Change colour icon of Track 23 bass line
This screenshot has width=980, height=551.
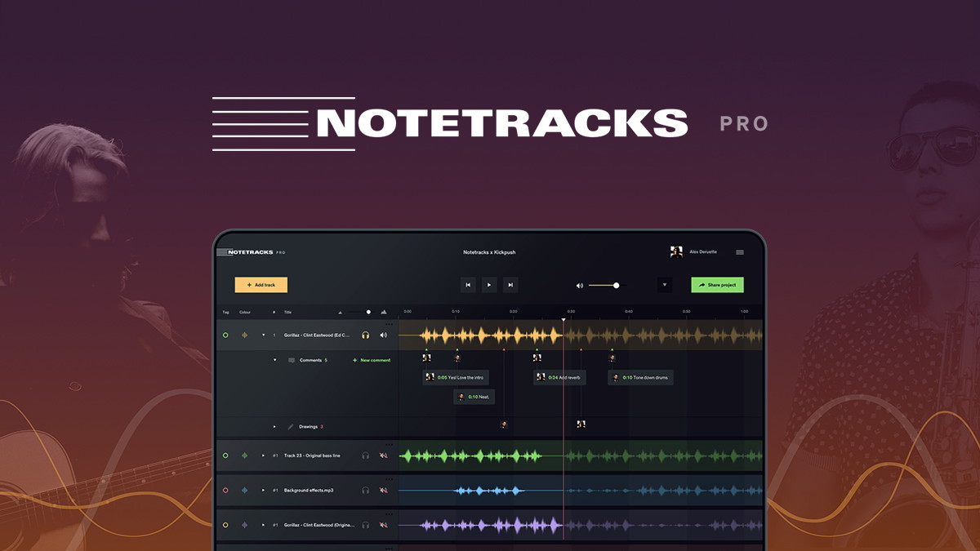tap(244, 455)
